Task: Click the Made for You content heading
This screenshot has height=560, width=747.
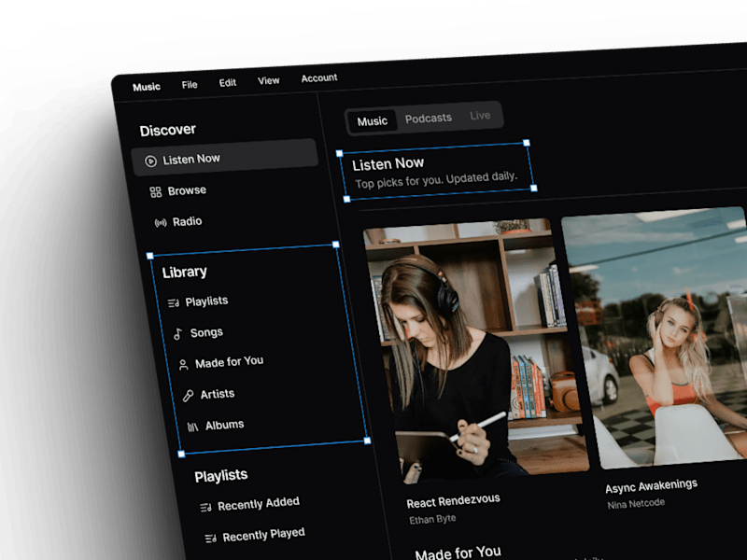Action: [458, 553]
